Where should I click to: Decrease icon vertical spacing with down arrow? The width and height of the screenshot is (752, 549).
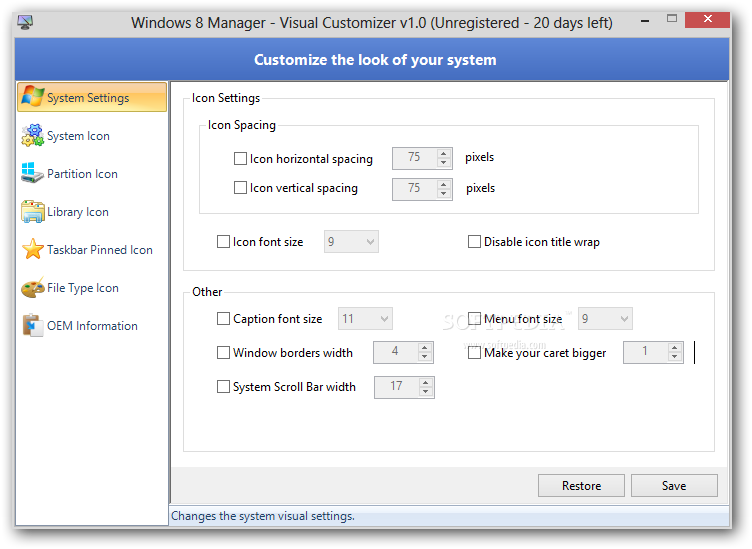tap(444, 193)
